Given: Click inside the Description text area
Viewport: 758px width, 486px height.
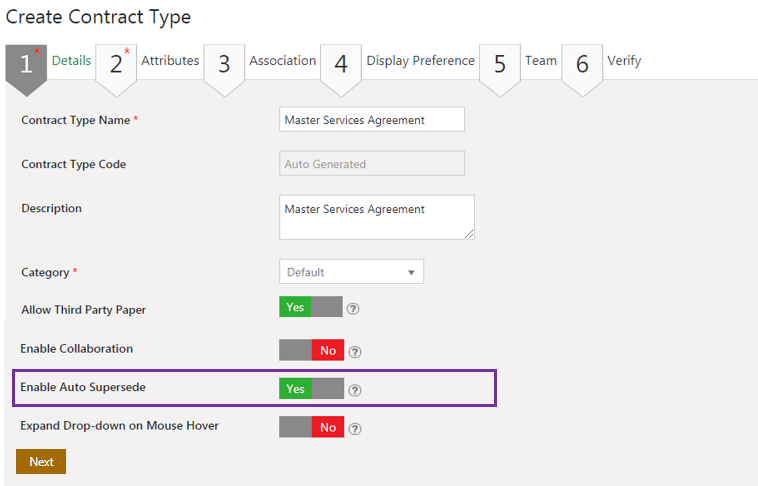Looking at the screenshot, I should (376, 217).
